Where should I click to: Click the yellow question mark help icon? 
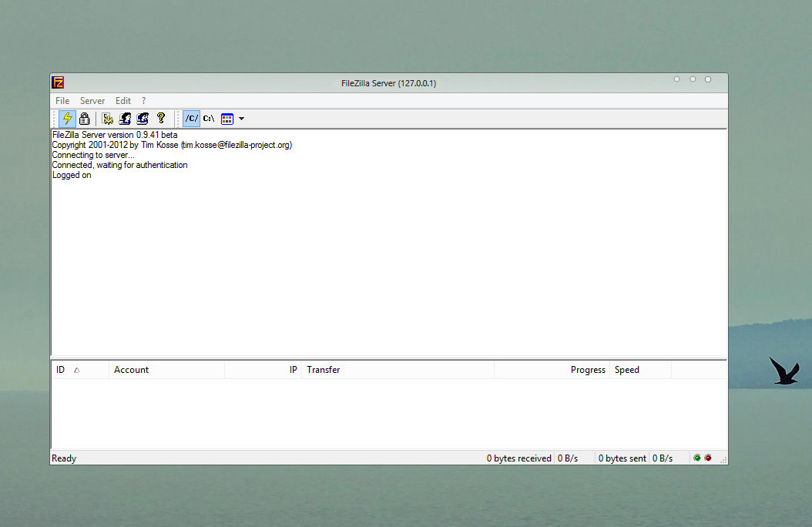pos(161,119)
